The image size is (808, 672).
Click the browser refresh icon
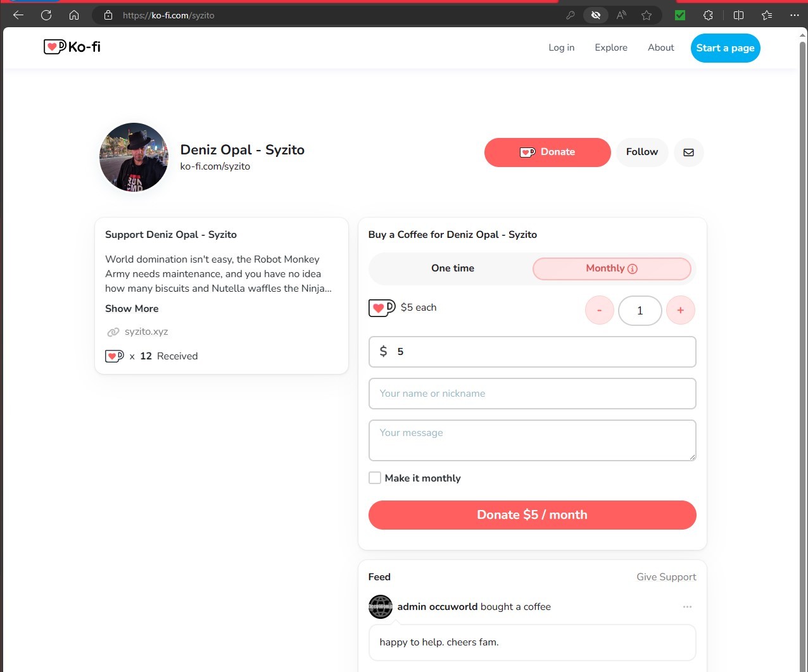click(46, 15)
